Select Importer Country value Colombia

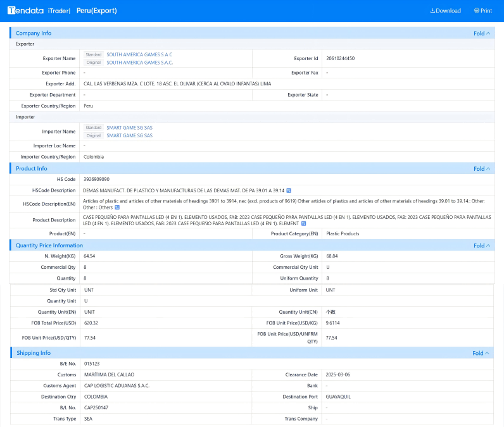[x=94, y=157]
